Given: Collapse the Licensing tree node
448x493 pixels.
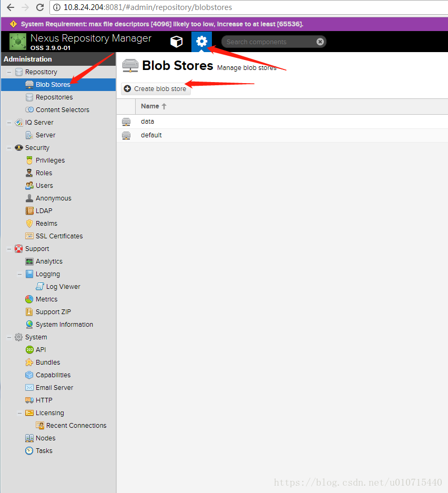Looking at the screenshot, I should point(20,413).
